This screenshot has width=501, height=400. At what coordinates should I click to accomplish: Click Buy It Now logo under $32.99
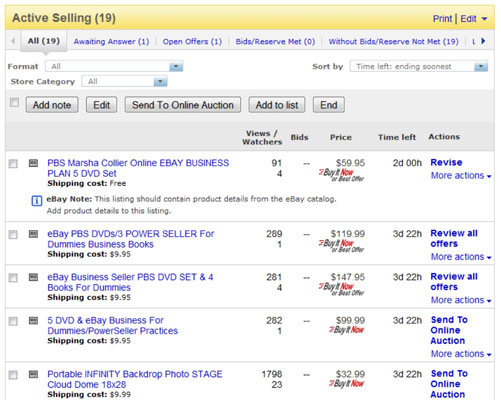[x=347, y=383]
